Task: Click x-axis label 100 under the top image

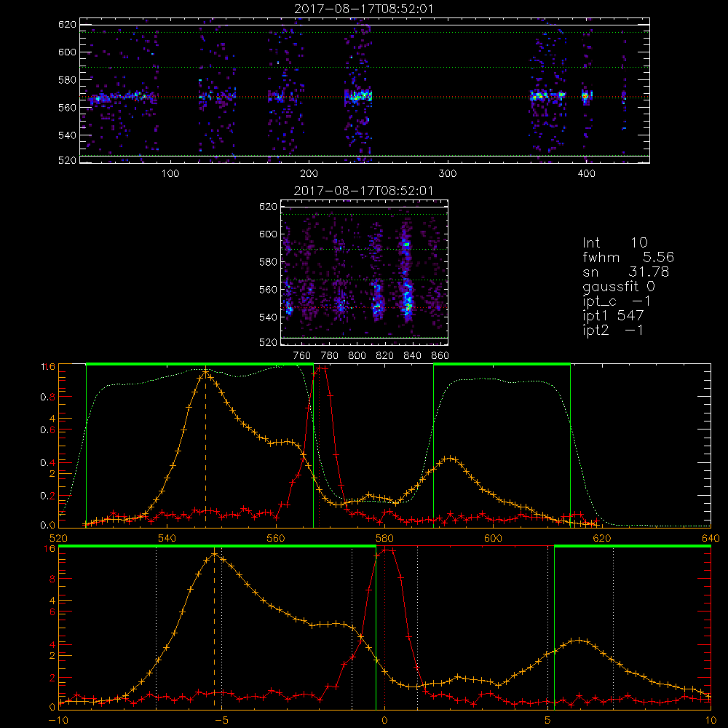Action: [x=170, y=174]
